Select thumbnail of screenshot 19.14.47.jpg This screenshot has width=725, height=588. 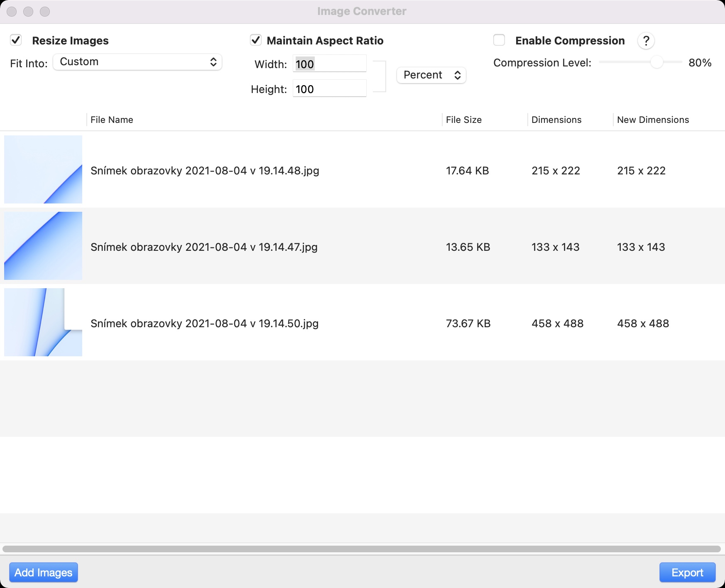(x=43, y=246)
